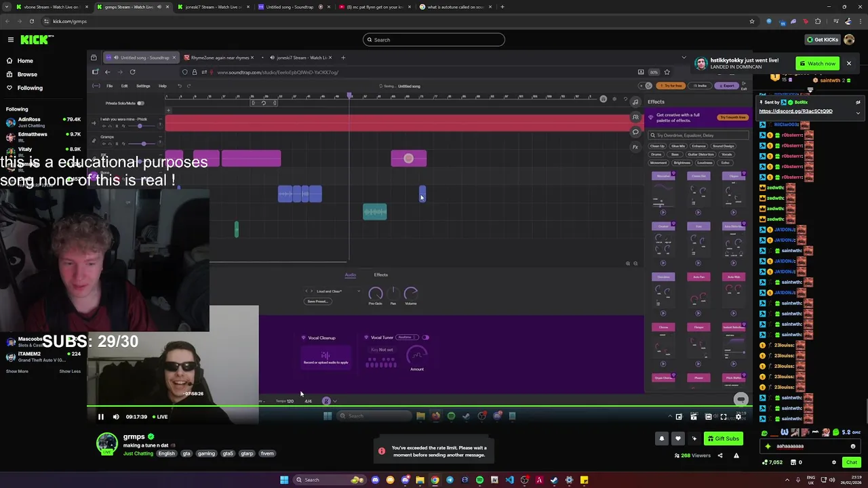Open the music note loops icon
This screenshot has height=488, width=868.
click(x=635, y=102)
